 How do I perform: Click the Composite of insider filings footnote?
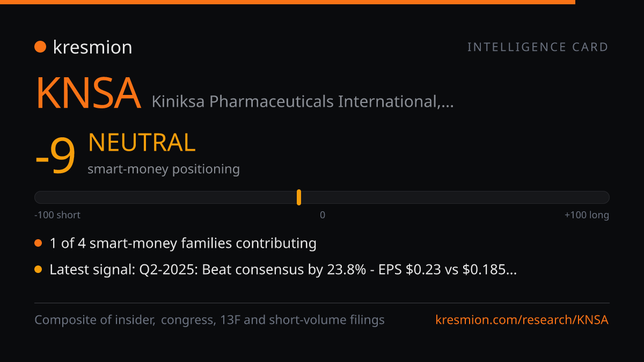[209, 320]
